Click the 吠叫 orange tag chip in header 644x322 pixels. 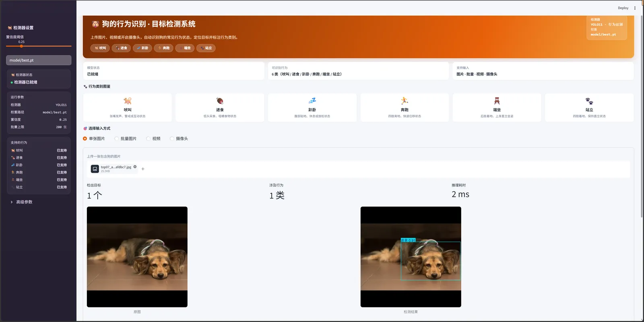100,48
